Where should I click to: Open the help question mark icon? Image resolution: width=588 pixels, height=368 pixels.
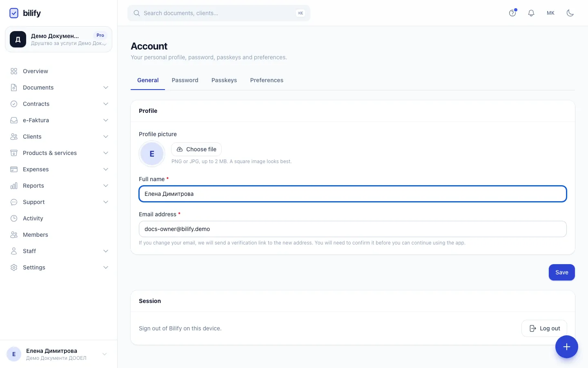(x=512, y=13)
